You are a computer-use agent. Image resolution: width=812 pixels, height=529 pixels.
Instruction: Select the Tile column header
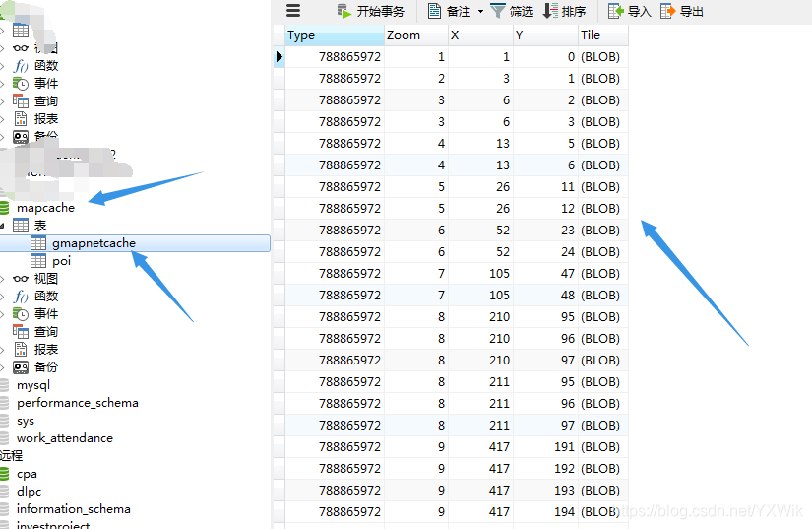coord(603,35)
